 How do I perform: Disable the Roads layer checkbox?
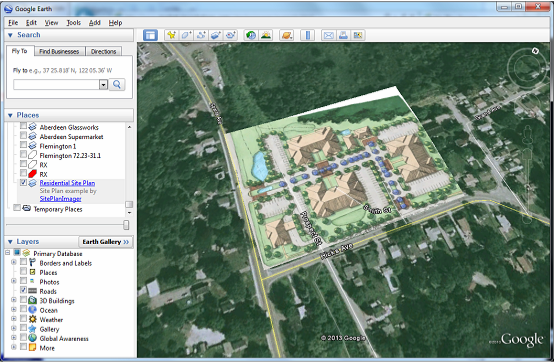pos(23,290)
